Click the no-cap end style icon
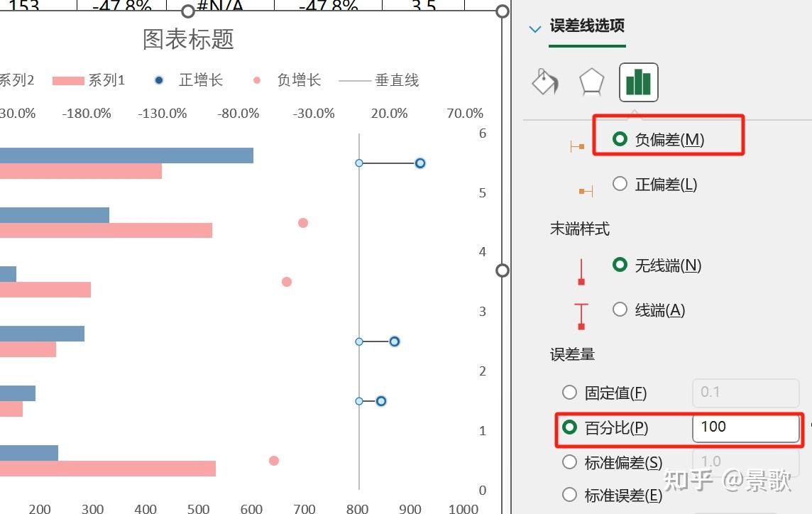 pos(581,272)
